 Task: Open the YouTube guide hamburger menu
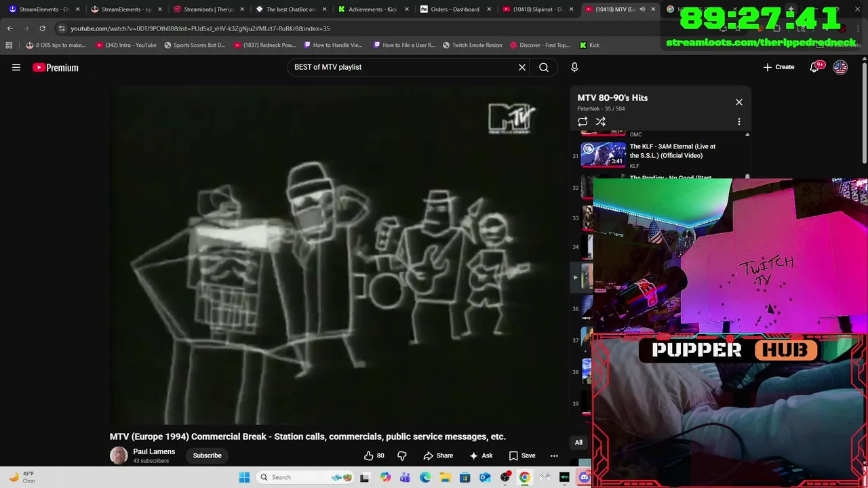click(x=16, y=67)
